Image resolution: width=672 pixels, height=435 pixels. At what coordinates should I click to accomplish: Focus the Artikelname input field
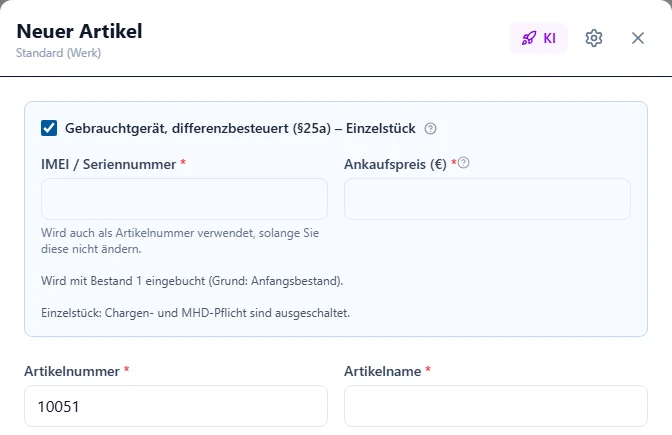click(x=496, y=406)
